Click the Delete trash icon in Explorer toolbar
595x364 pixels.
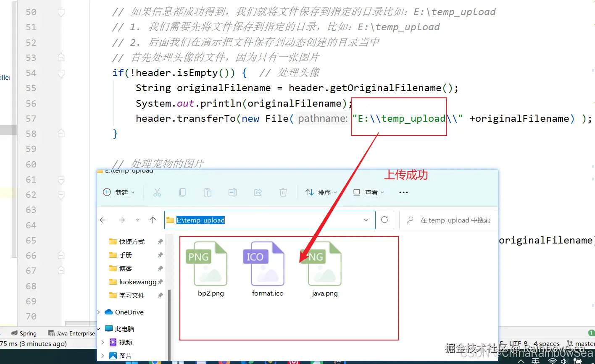[283, 192]
